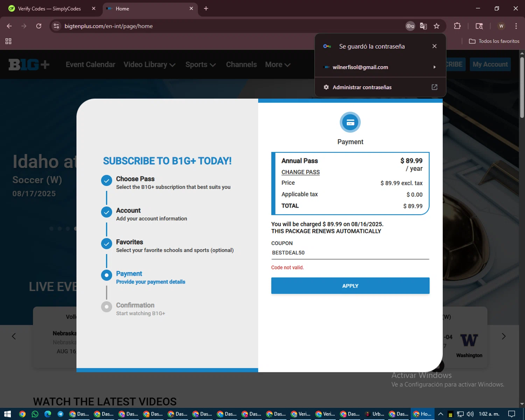
Task: Click the Washington team logo
Action: click(x=469, y=340)
